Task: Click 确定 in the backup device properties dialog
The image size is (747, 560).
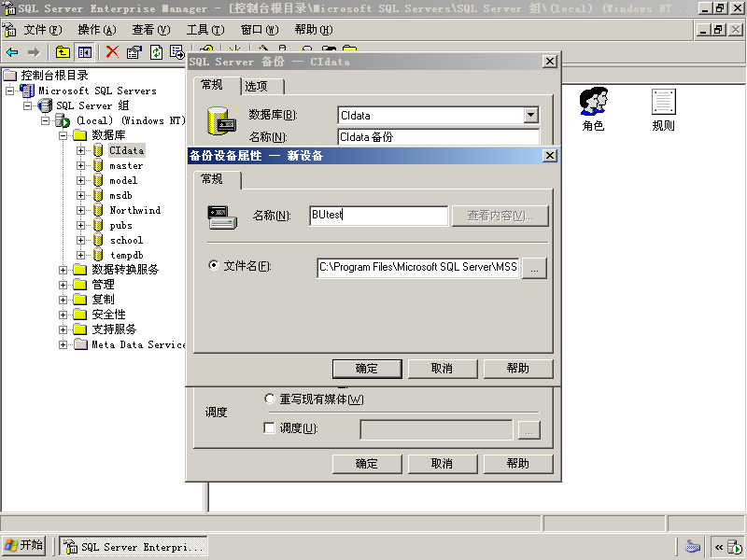Action: [x=367, y=368]
